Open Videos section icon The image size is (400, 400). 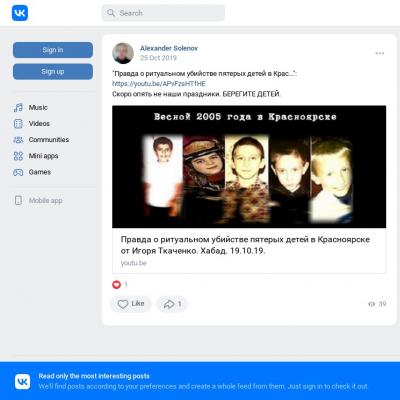tap(18, 124)
